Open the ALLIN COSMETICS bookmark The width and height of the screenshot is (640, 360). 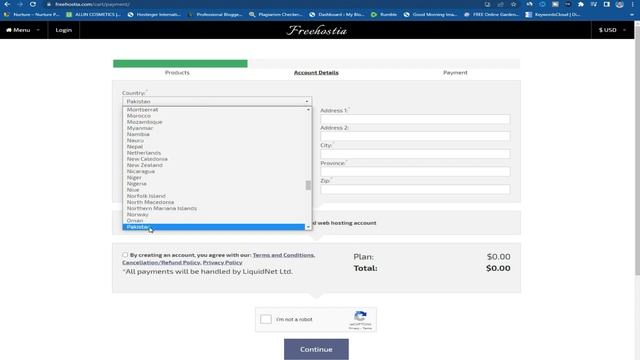click(x=93, y=14)
